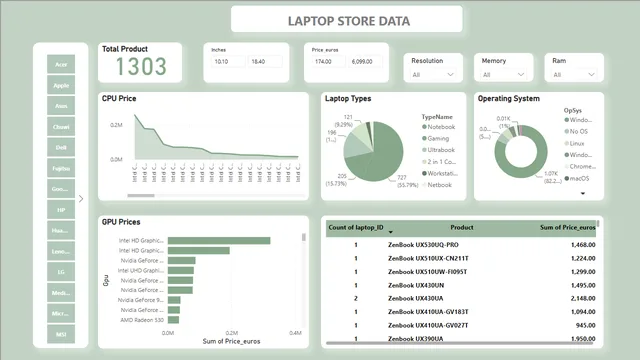Select the 2 in 1 Convertible legend entry
Viewport: 640px width, 360px height.
(x=439, y=162)
